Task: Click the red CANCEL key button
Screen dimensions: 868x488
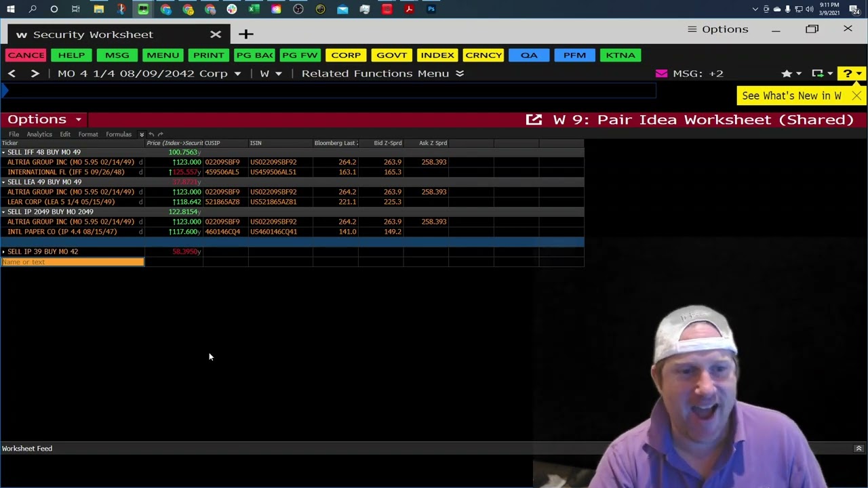Action: coord(26,55)
